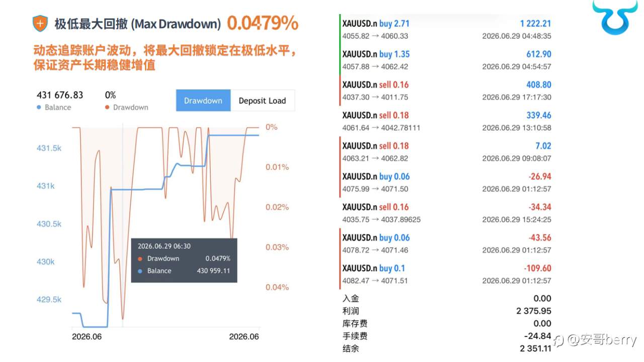Click the Zhihu watermark logo icon

(x=559, y=340)
